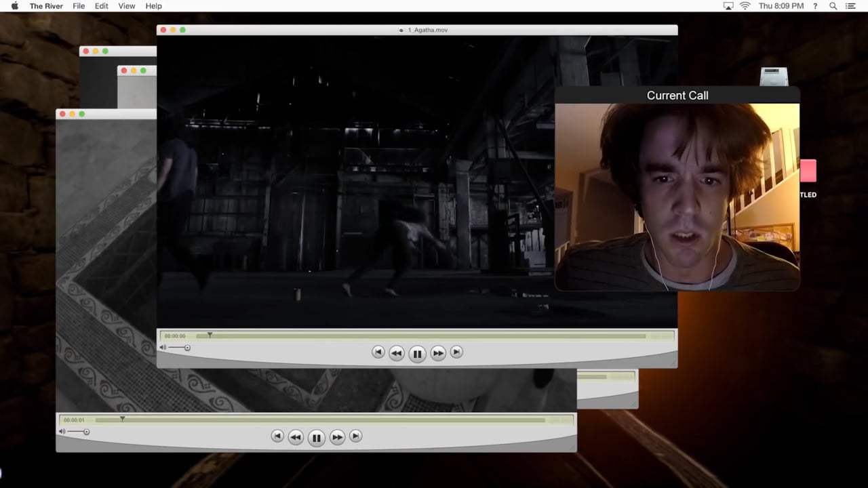Skip to start in 1_Agatha.mov player
Image resolution: width=868 pixels, height=488 pixels.
tap(378, 352)
